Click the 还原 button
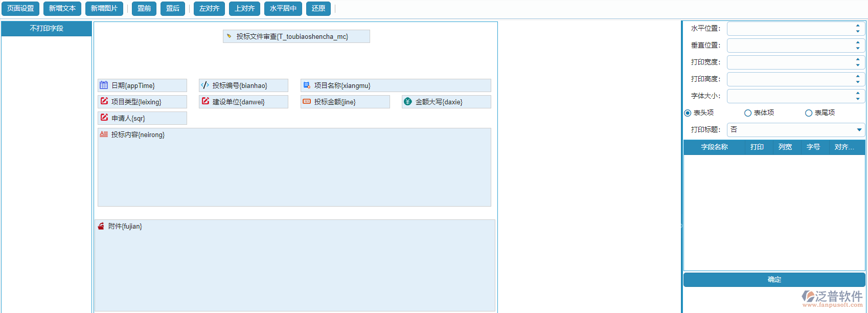Image resolution: width=868 pixels, height=313 pixels. click(x=318, y=9)
